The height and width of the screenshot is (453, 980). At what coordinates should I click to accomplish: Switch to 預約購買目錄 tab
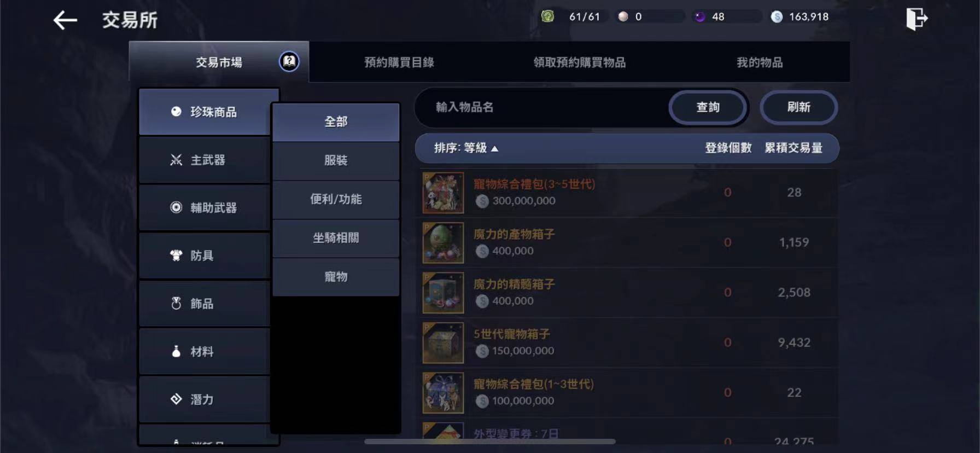399,62
